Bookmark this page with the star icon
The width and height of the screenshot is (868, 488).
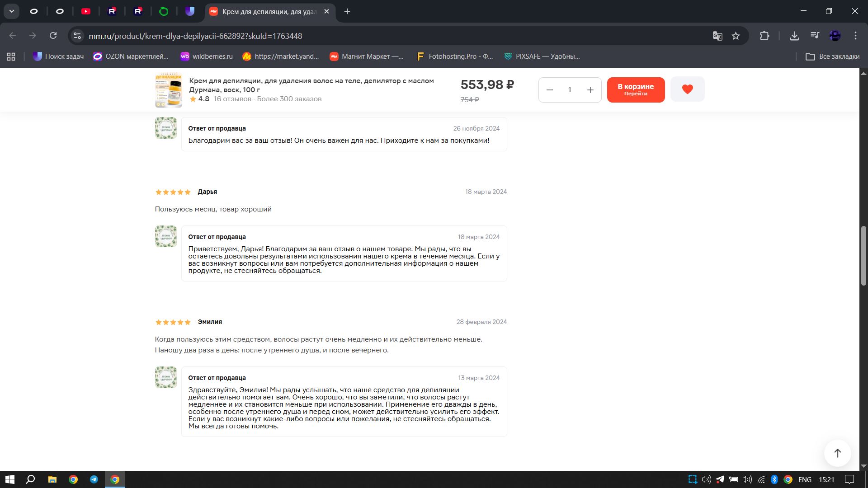coord(736,36)
